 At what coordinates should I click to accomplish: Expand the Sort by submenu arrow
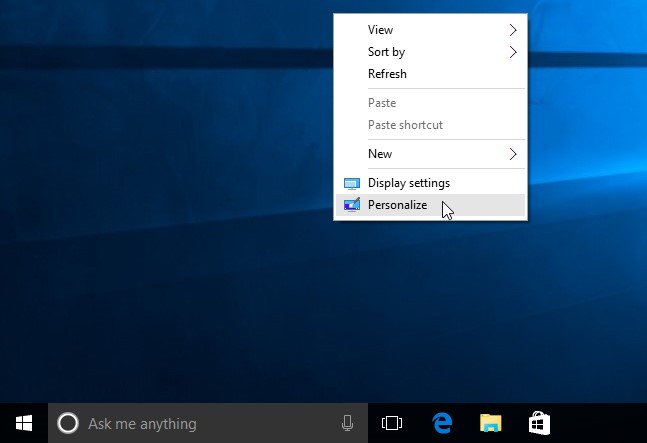514,52
